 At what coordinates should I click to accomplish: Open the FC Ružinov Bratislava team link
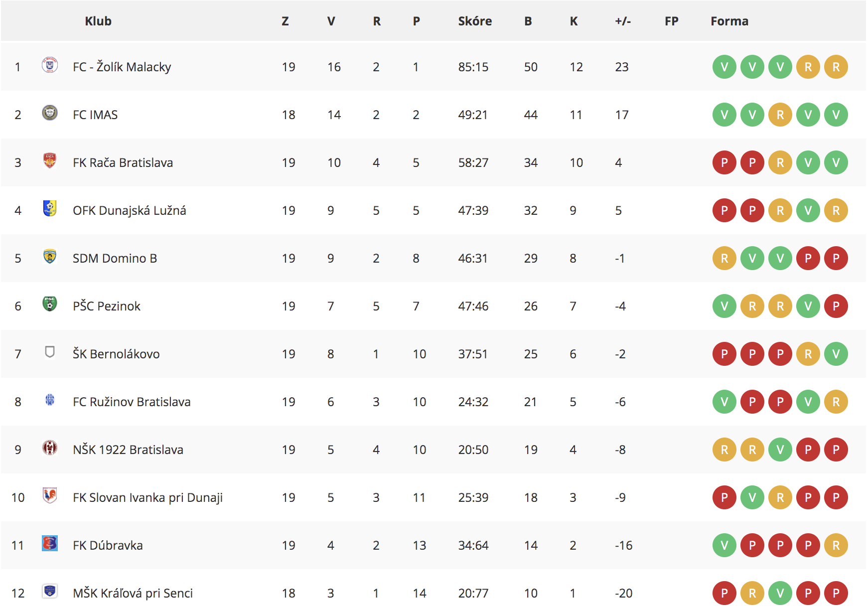coord(132,402)
